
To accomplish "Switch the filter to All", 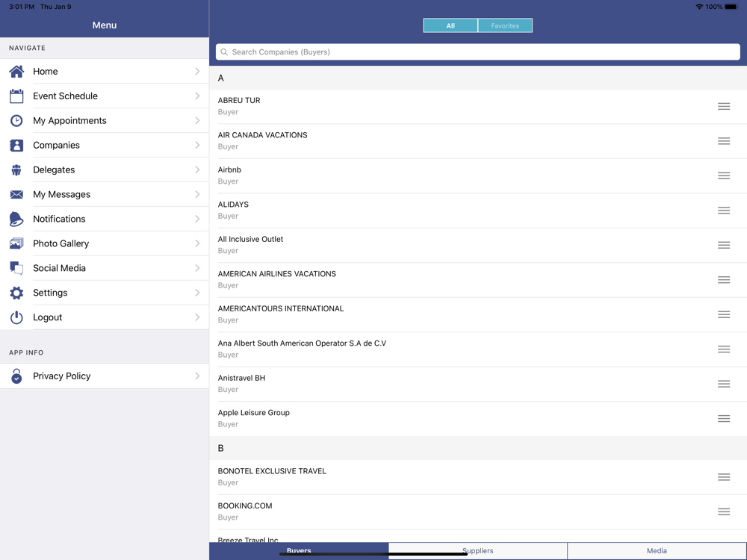I will pos(450,25).
